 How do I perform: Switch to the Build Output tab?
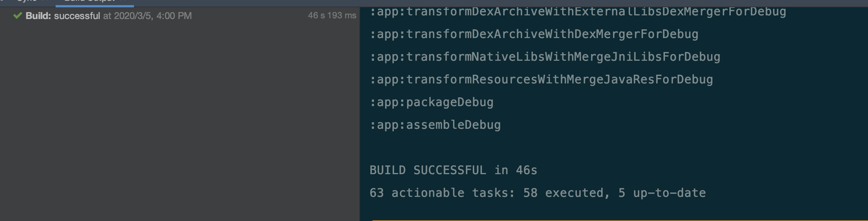(x=94, y=2)
